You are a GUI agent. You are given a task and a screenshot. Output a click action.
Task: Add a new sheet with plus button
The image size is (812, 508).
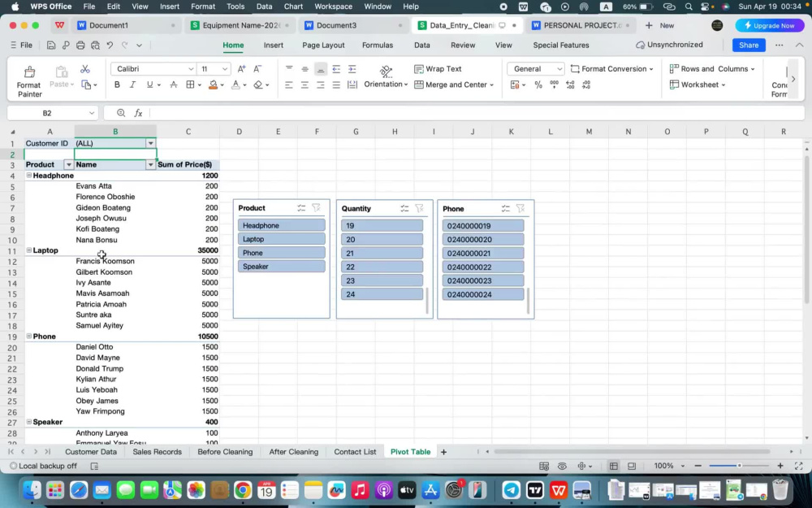(443, 452)
